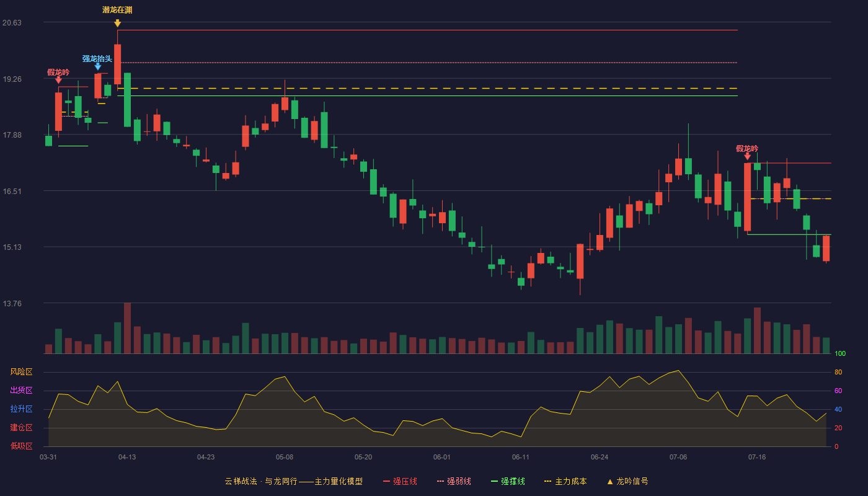
Task: Click the 06-11 date on the time axis
Action: pos(521,457)
